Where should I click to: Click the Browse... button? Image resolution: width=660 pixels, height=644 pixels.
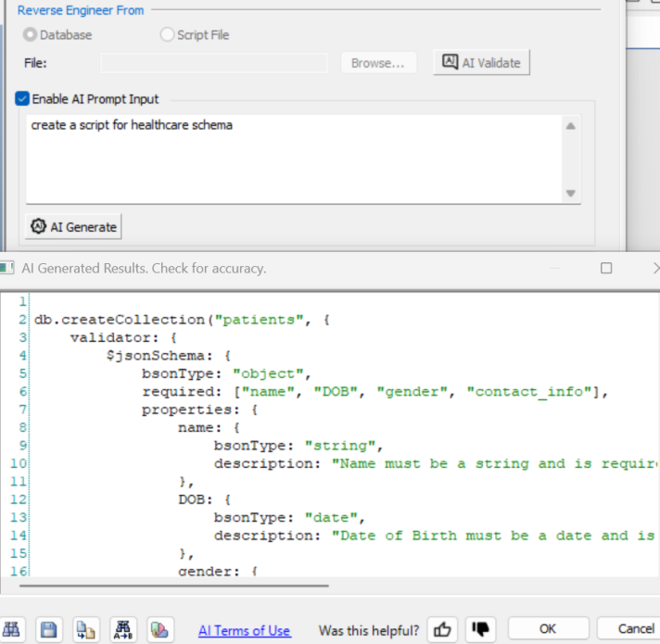coord(378,63)
